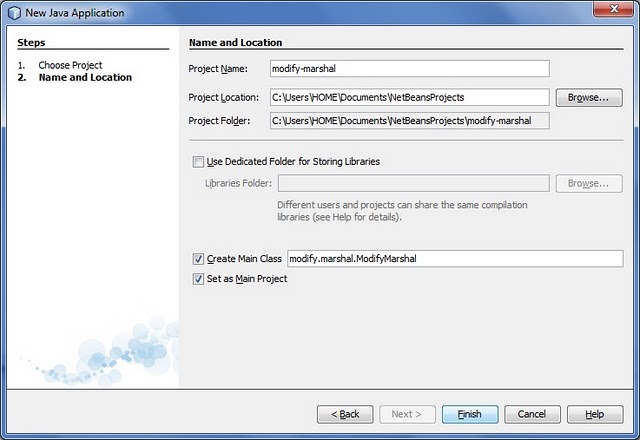Click the Project Location text field
Image resolution: width=640 pixels, height=440 pixels.
tap(409, 97)
